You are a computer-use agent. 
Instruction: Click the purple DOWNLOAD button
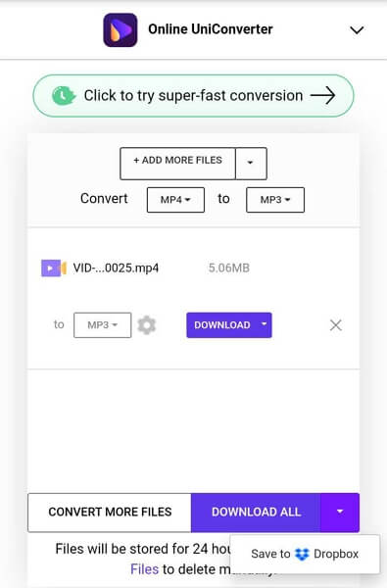(222, 325)
